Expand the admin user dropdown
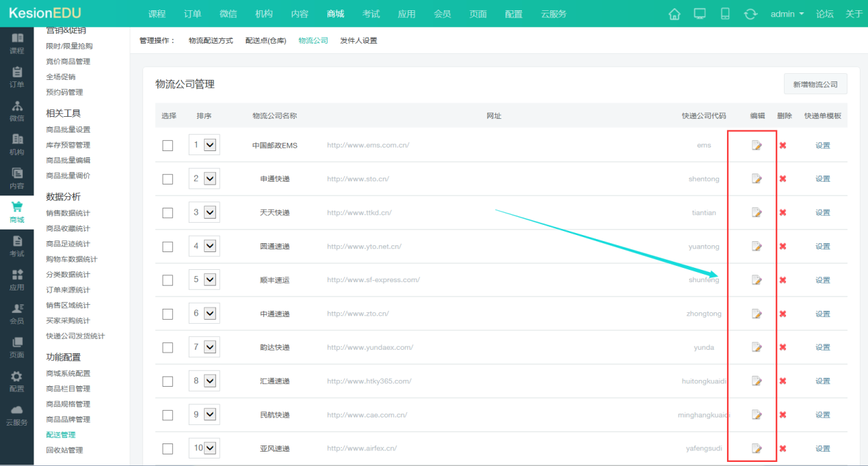This screenshot has width=868, height=466. pos(787,14)
